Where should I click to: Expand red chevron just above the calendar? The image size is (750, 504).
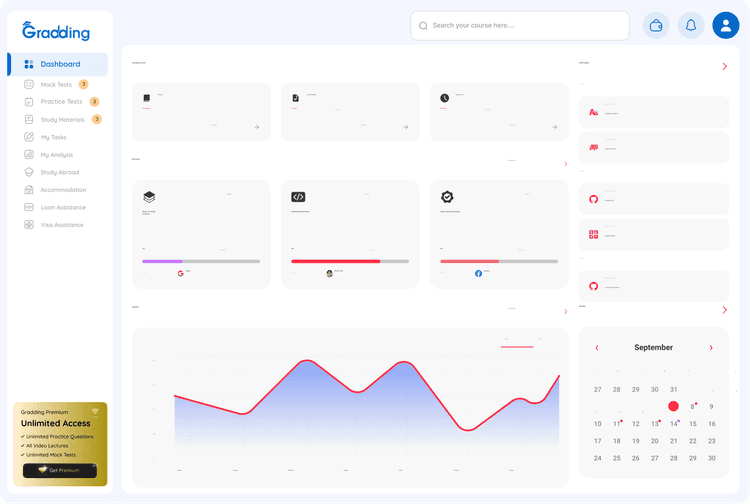[x=725, y=310]
